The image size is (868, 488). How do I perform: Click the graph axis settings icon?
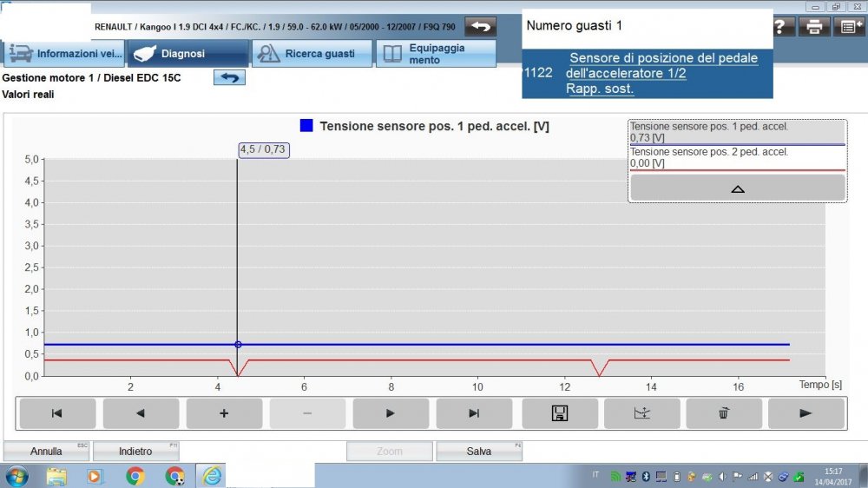(x=641, y=413)
